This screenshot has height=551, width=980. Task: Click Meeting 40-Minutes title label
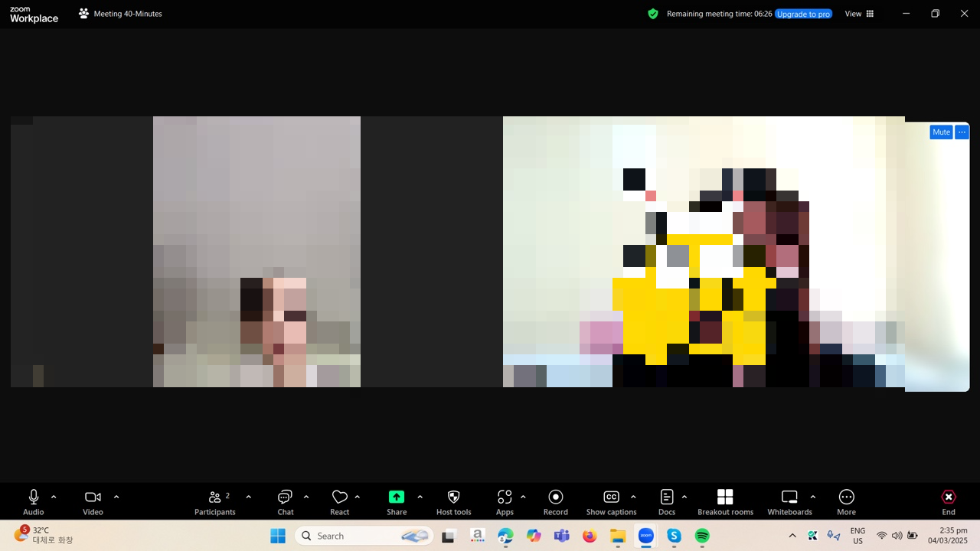tap(127, 14)
